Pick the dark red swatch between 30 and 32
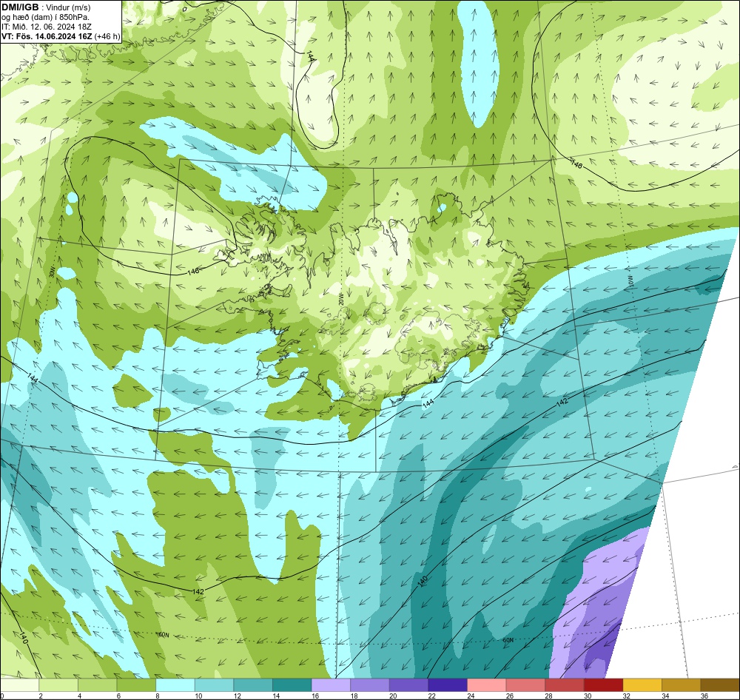This screenshot has height=700, width=740. pyautogui.click(x=604, y=685)
